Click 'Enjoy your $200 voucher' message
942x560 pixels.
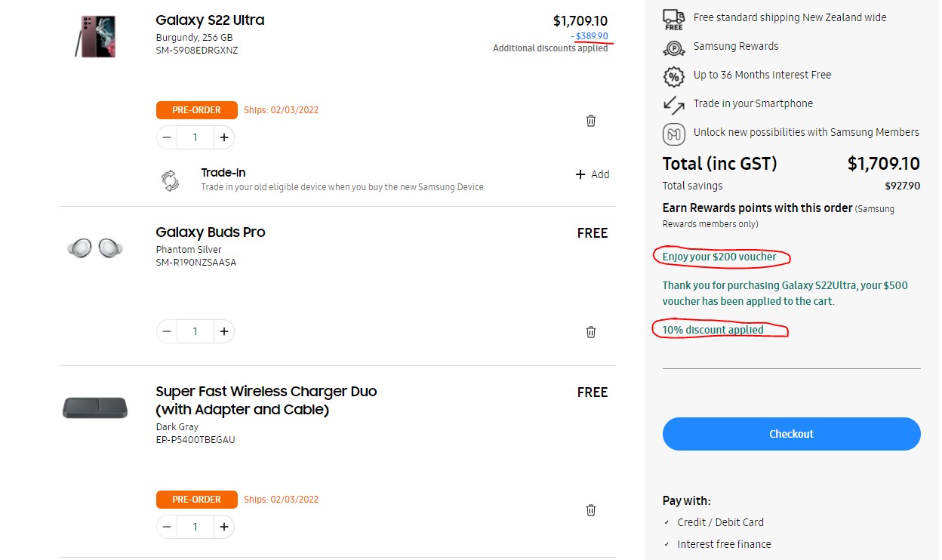tap(719, 257)
